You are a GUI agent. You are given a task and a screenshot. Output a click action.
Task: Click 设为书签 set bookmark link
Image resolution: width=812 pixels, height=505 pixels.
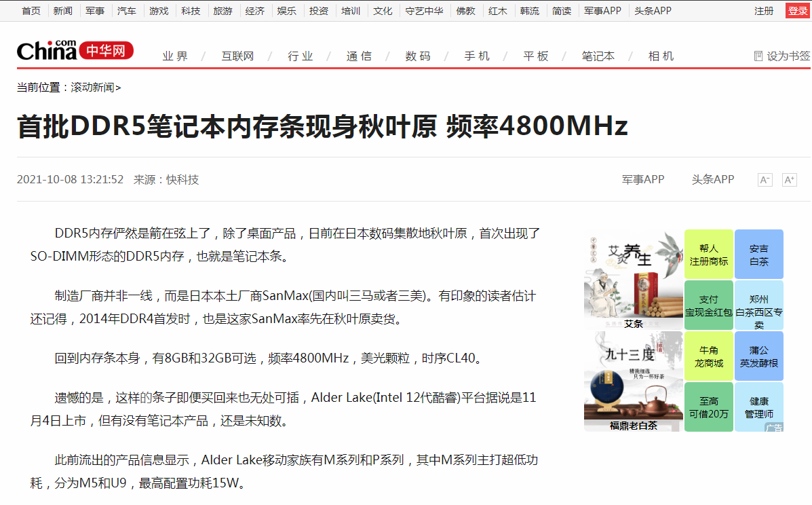[x=788, y=56]
